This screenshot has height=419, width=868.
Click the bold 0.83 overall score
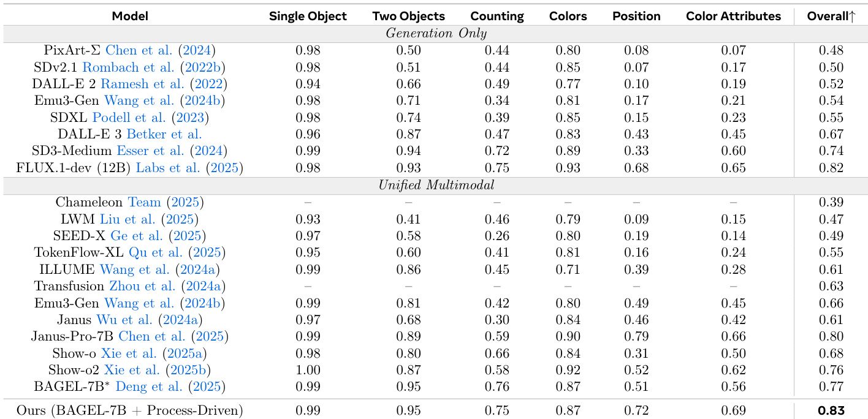pos(831,411)
